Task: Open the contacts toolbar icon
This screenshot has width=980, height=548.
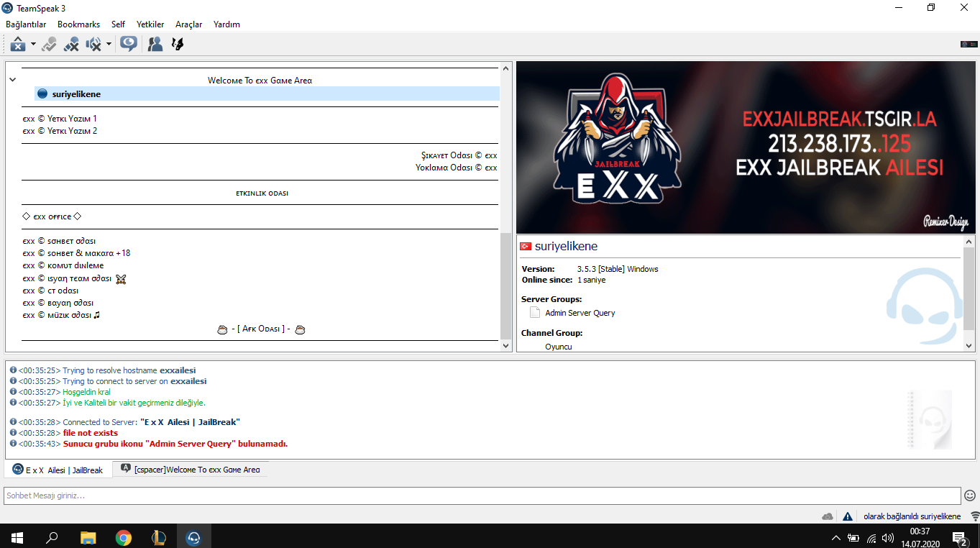Action: [x=155, y=44]
